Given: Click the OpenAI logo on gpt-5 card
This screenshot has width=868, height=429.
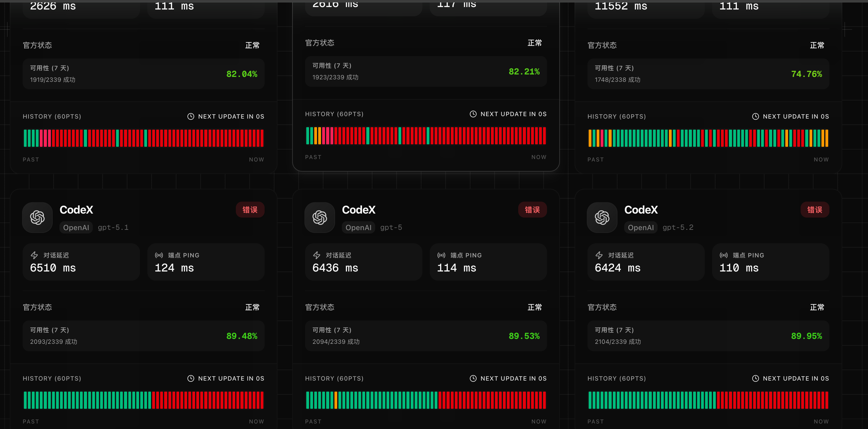Looking at the screenshot, I should 319,217.
